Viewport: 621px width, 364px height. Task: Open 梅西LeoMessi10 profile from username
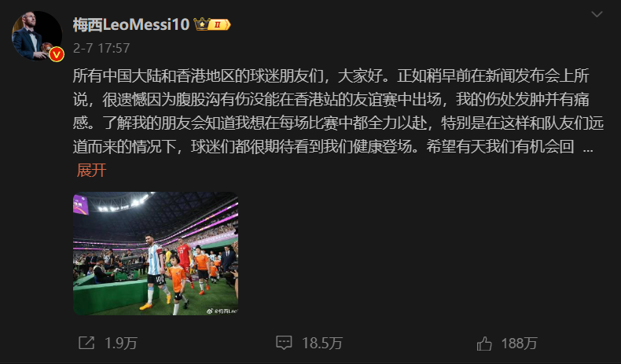click(x=131, y=24)
